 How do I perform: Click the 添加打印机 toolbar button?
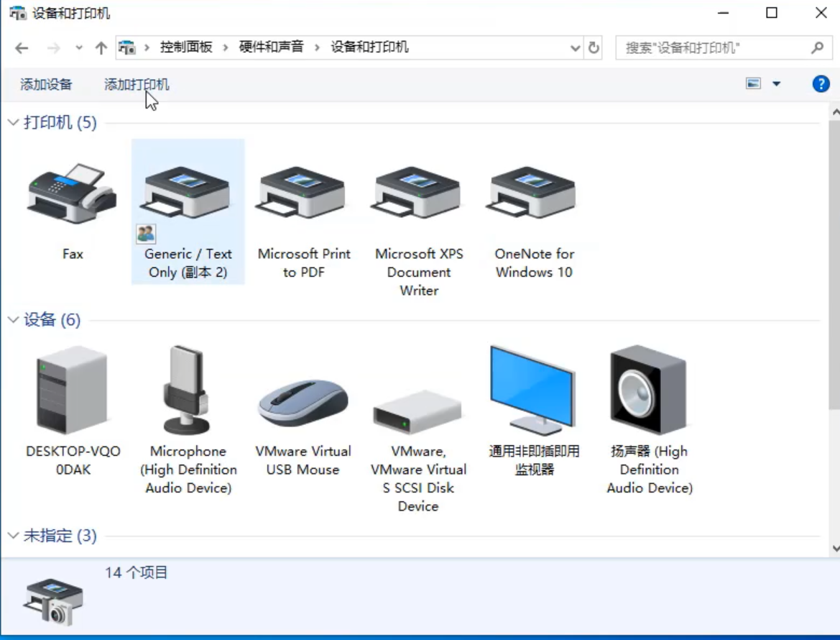(137, 85)
